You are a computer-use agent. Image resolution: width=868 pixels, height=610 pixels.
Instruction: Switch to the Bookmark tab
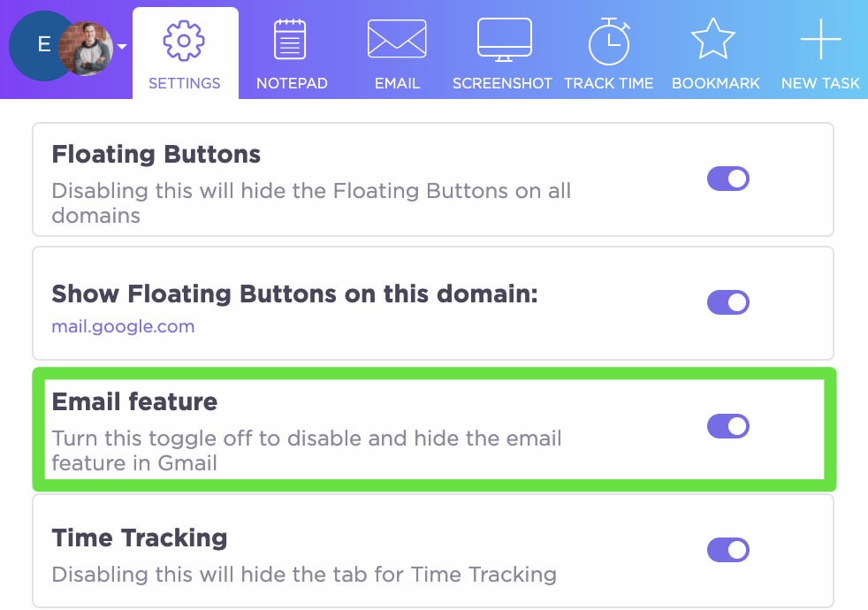pyautogui.click(x=714, y=53)
